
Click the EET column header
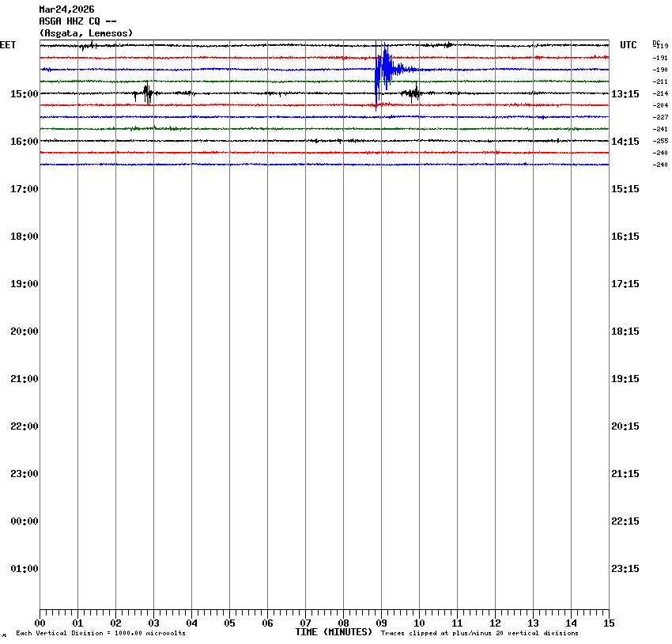tap(8, 45)
